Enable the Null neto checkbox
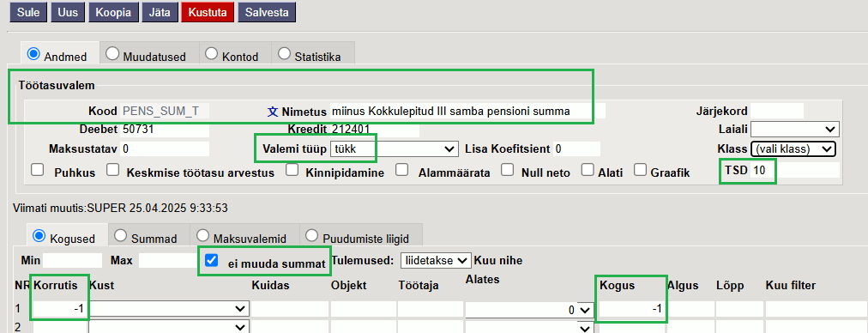The image size is (868, 333). [x=508, y=171]
